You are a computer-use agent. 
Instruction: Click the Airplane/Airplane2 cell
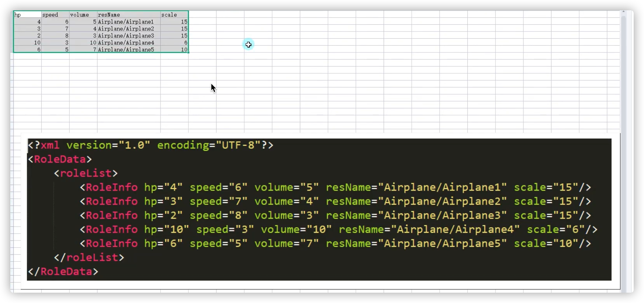point(129,29)
